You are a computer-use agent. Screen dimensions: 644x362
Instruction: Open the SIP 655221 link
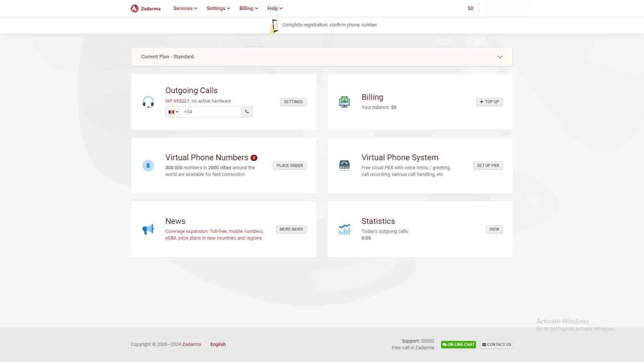(x=177, y=101)
